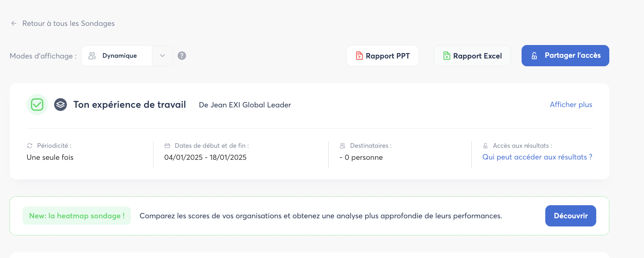The height and width of the screenshot is (258, 644).
Task: Click the back arrow icon
Action: (x=14, y=23)
